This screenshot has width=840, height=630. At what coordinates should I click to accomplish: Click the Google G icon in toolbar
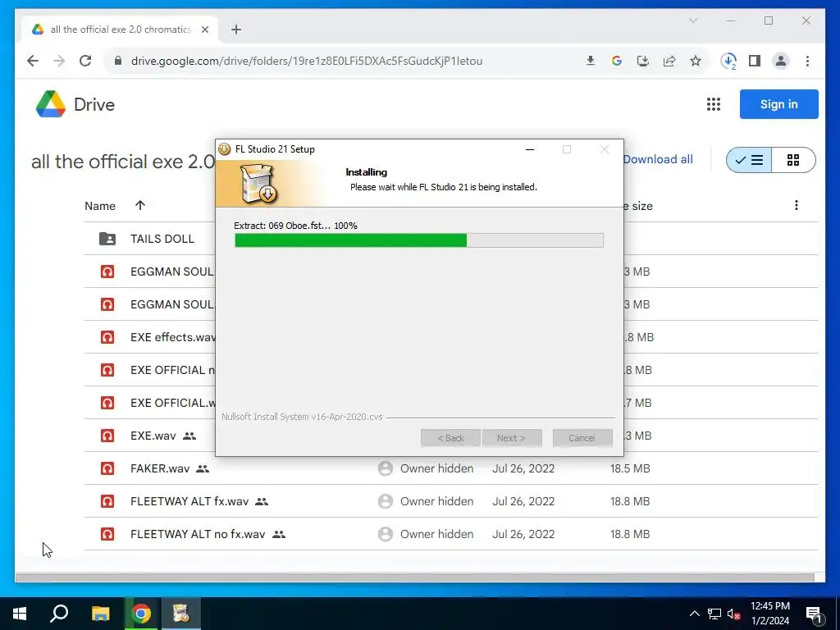617,61
